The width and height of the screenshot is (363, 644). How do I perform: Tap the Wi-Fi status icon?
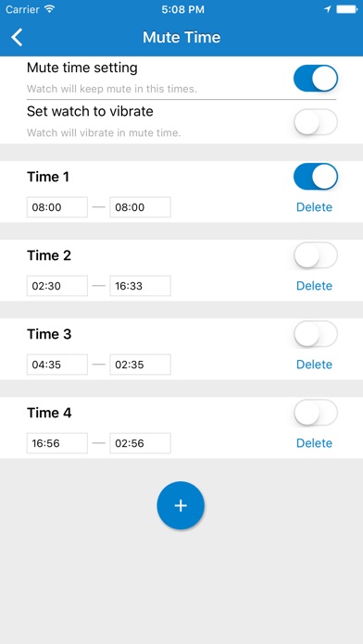(x=50, y=9)
